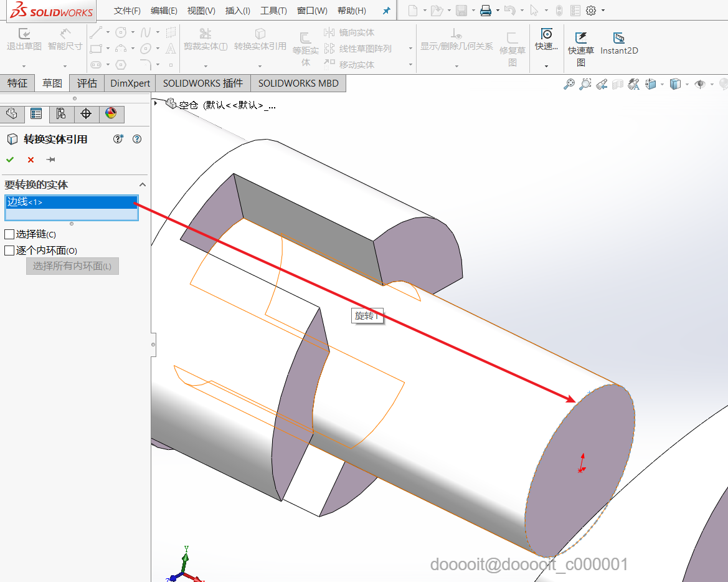Check the 逐个内环面 option
Screen dimensions: 728x582
(x=9, y=250)
